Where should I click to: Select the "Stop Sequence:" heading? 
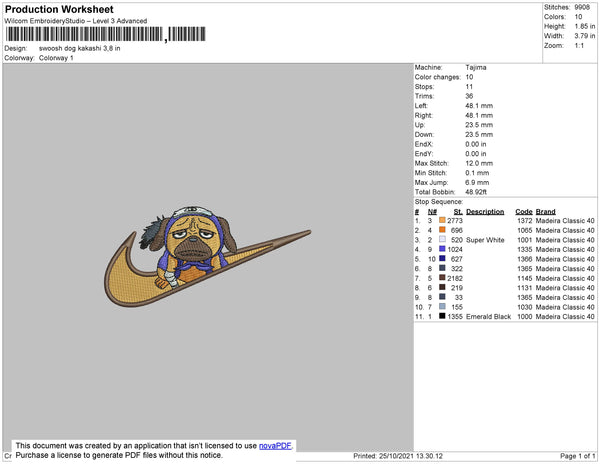click(439, 202)
